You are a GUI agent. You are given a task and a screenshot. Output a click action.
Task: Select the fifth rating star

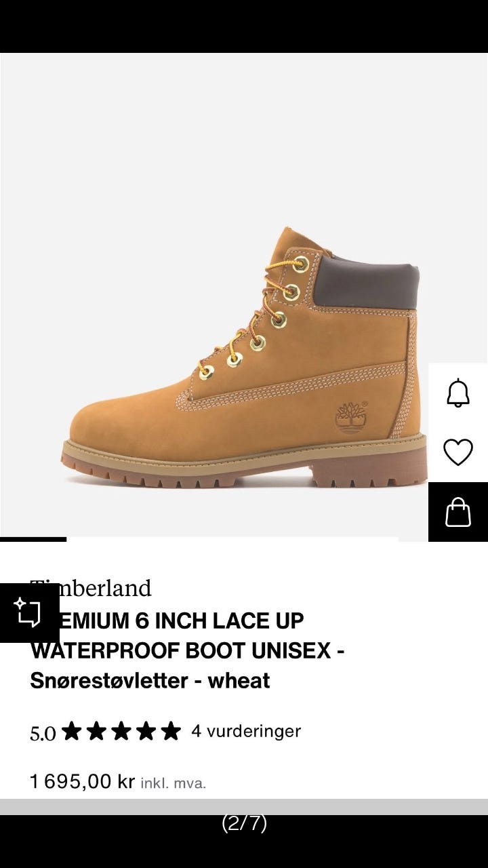click(171, 731)
